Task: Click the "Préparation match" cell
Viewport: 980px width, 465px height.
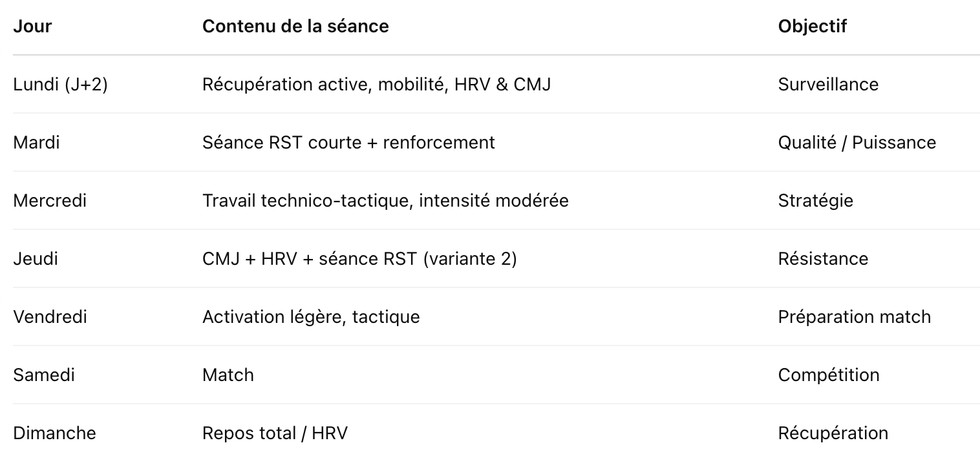Action: 854,317
